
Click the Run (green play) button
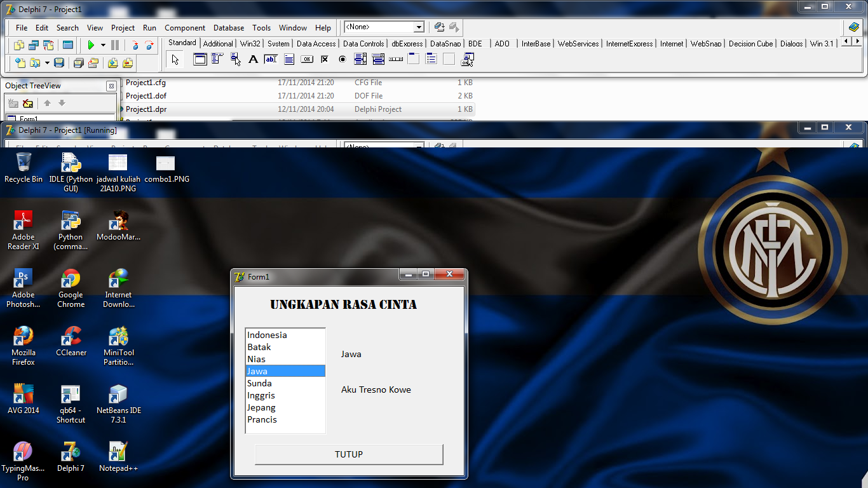[91, 45]
